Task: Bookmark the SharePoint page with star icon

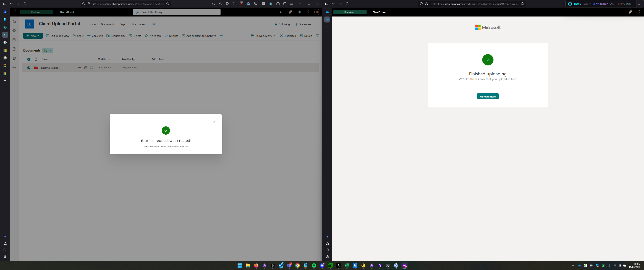Action: click(168, 4)
